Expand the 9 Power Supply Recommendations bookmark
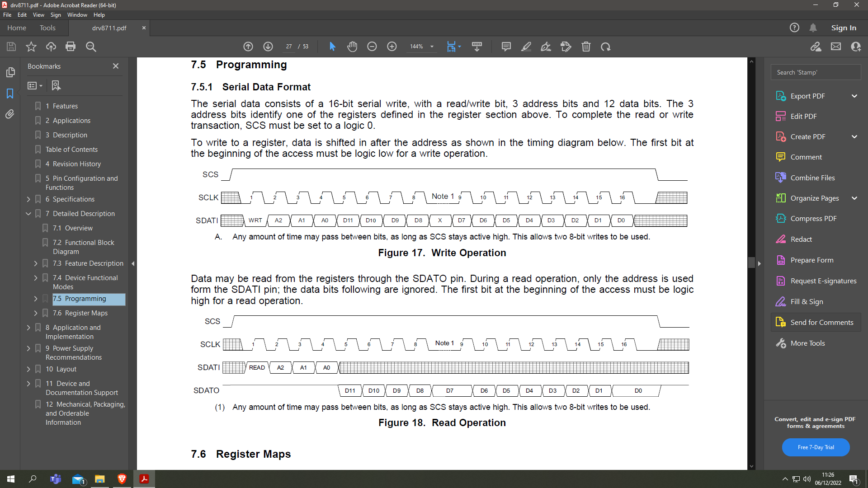Image resolution: width=868 pixels, height=488 pixels. pyautogui.click(x=28, y=348)
